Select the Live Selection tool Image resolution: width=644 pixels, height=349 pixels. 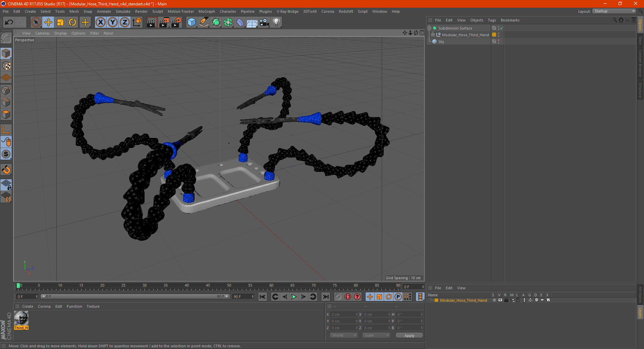36,22
